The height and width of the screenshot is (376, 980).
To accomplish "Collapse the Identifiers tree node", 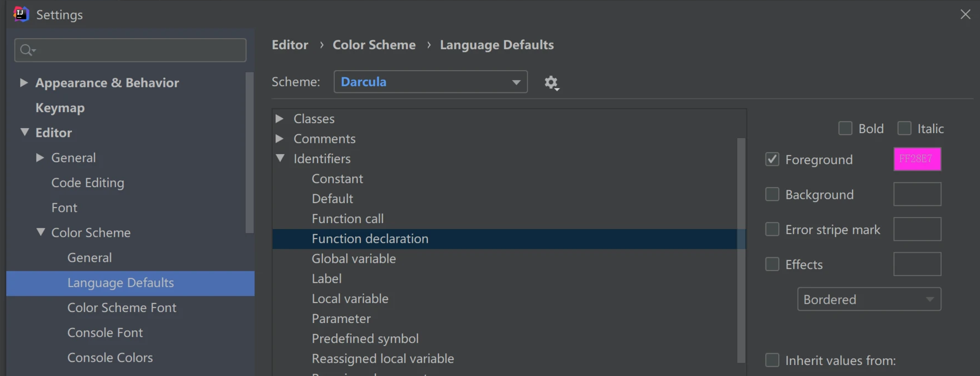I will 280,158.
